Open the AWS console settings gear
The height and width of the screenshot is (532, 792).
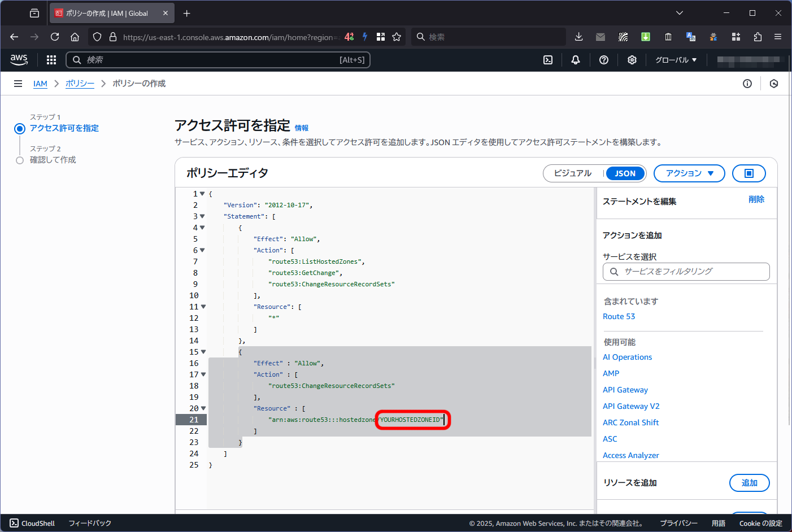tap(632, 60)
